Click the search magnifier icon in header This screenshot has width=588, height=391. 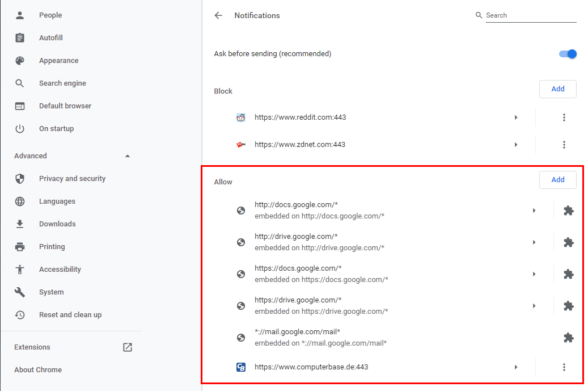click(479, 15)
